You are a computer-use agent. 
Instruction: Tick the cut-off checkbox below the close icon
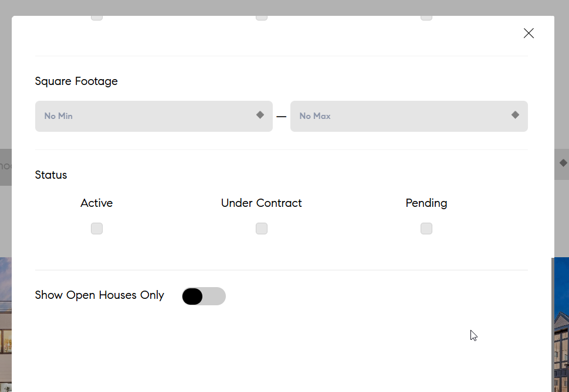click(x=426, y=18)
